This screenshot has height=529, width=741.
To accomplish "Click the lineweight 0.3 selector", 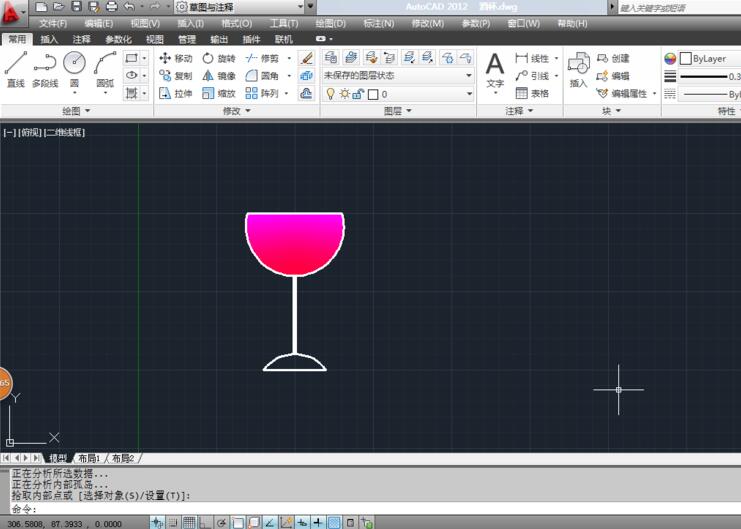I will click(x=709, y=77).
